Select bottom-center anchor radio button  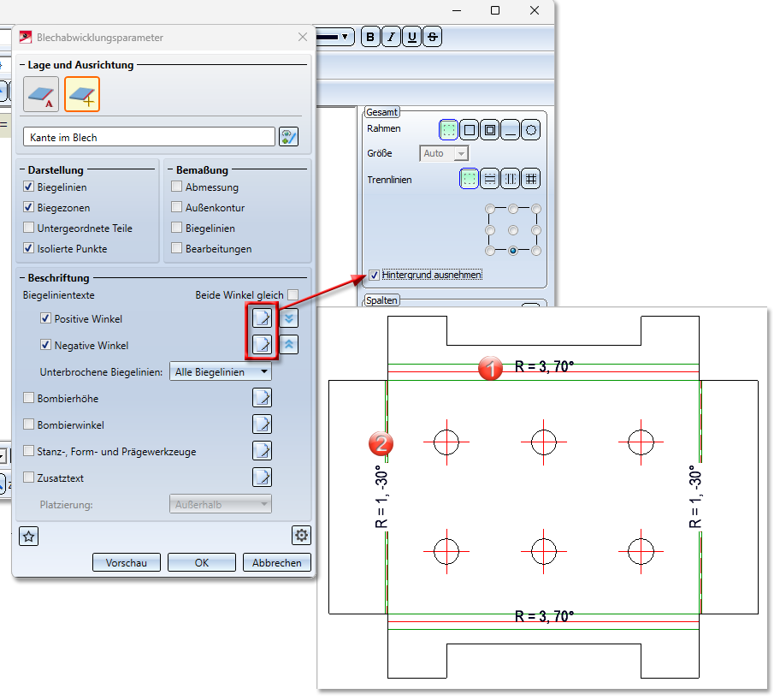[513, 251]
